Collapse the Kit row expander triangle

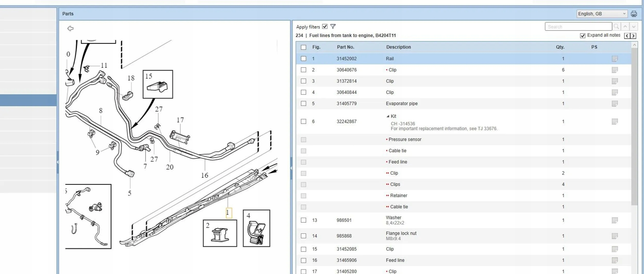pyautogui.click(x=388, y=117)
